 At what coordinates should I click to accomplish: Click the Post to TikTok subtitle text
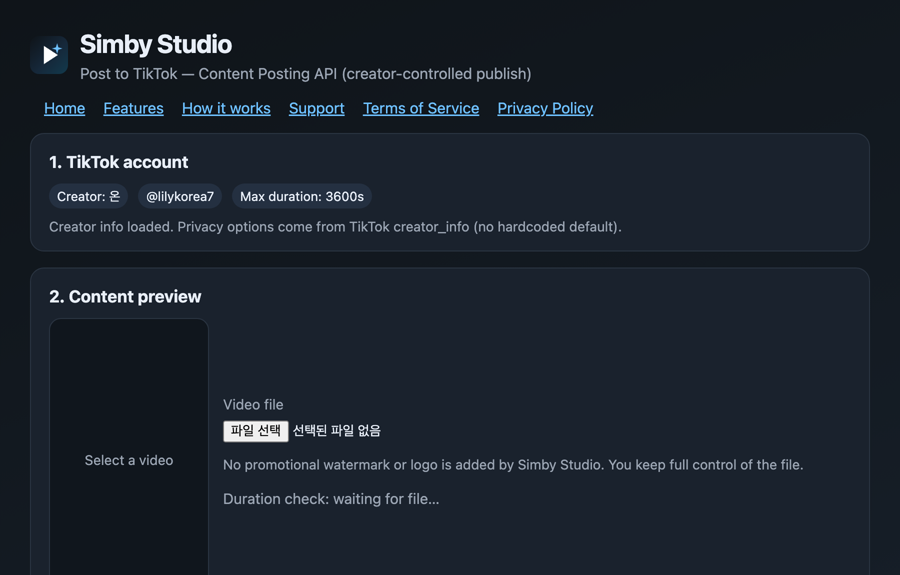click(305, 74)
